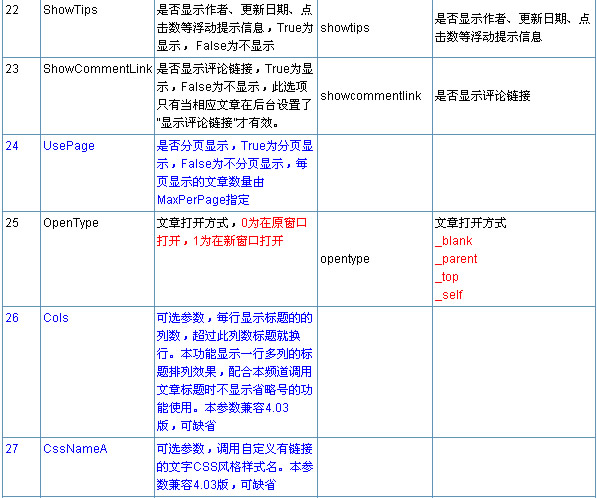Click the blue Cols parameter name

[56, 318]
